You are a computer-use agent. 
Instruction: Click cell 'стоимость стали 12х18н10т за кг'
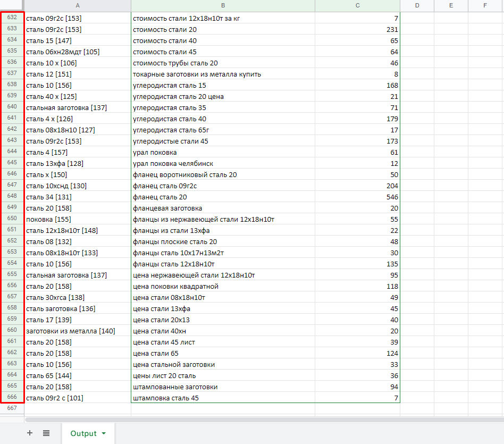pyautogui.click(x=223, y=18)
